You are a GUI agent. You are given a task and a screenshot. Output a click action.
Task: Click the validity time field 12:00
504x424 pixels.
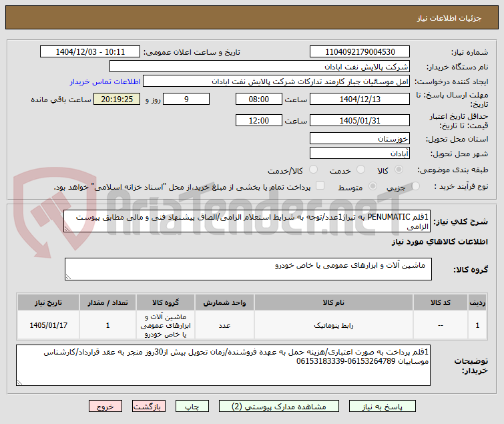(259, 121)
